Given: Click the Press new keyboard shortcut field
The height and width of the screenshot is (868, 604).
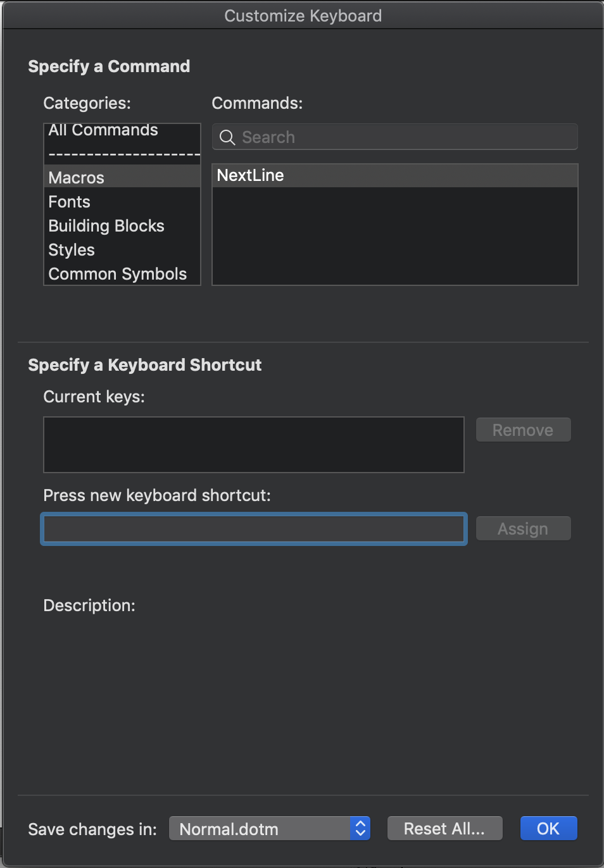Looking at the screenshot, I should (x=253, y=529).
